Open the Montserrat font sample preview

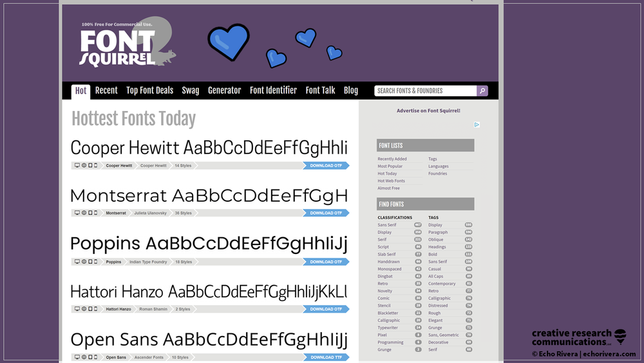tap(209, 196)
